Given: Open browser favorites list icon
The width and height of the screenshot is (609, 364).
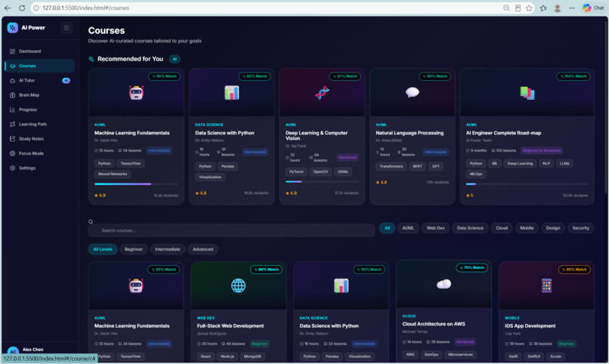Looking at the screenshot, I should pyautogui.click(x=543, y=8).
